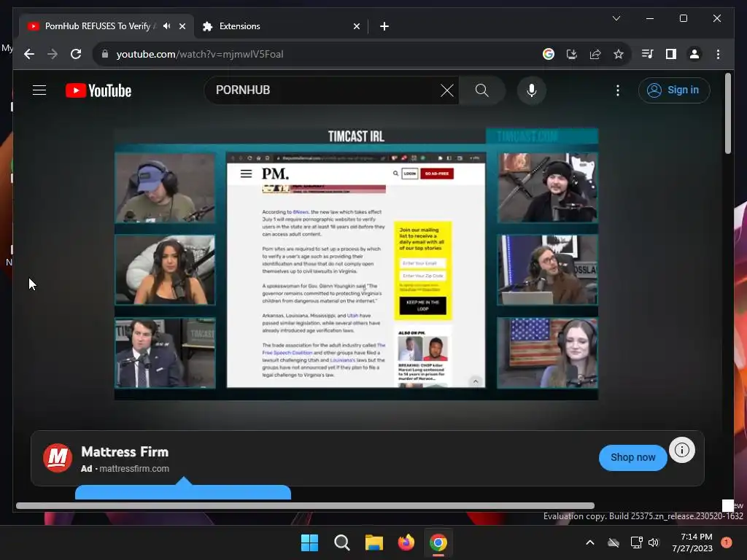Search with your voice microphone
The width and height of the screenshot is (747, 560).
tap(532, 90)
